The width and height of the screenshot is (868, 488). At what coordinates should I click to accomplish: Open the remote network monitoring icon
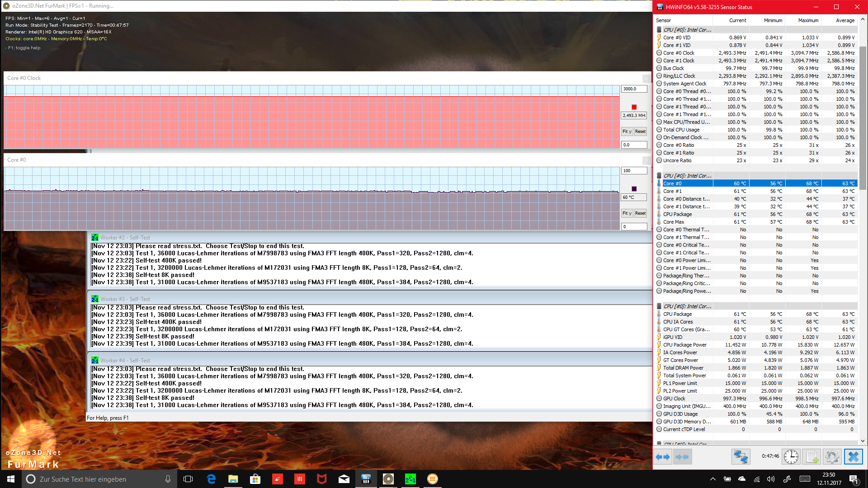pos(741,457)
